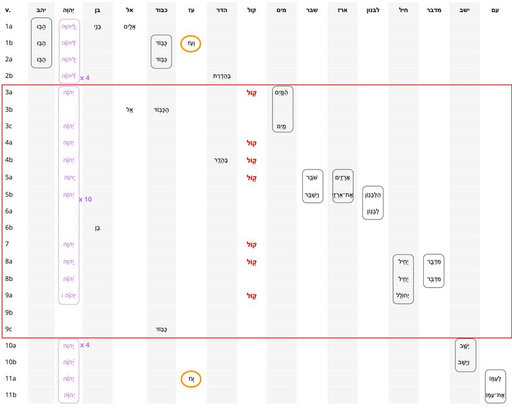Select the purple "x 4" label beside row 10a
This screenshot has width=512, height=420.
(85, 345)
